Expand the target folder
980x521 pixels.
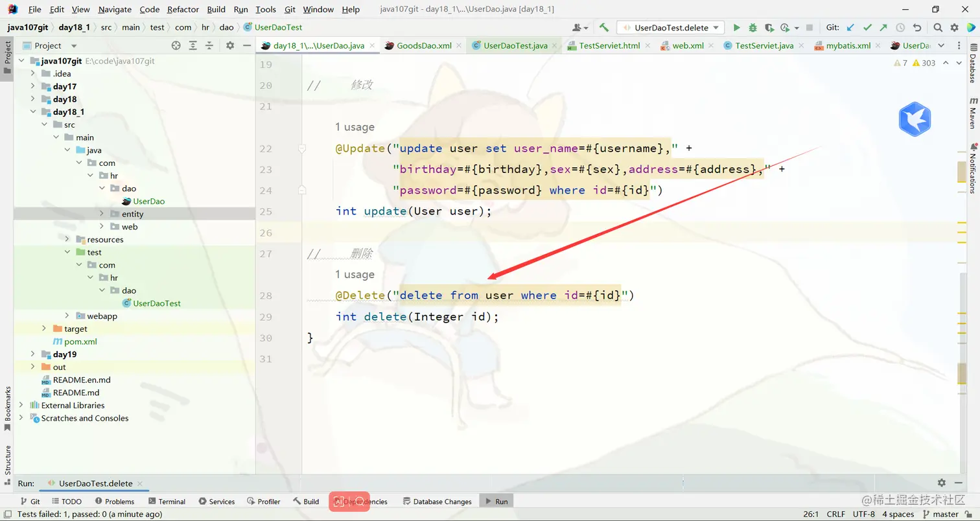(44, 329)
